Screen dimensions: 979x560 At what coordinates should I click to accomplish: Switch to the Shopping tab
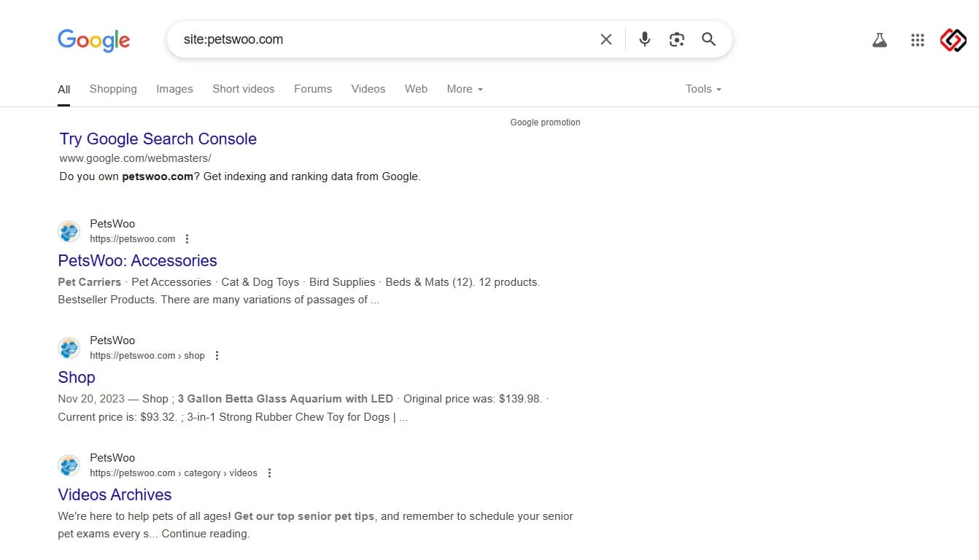(113, 89)
